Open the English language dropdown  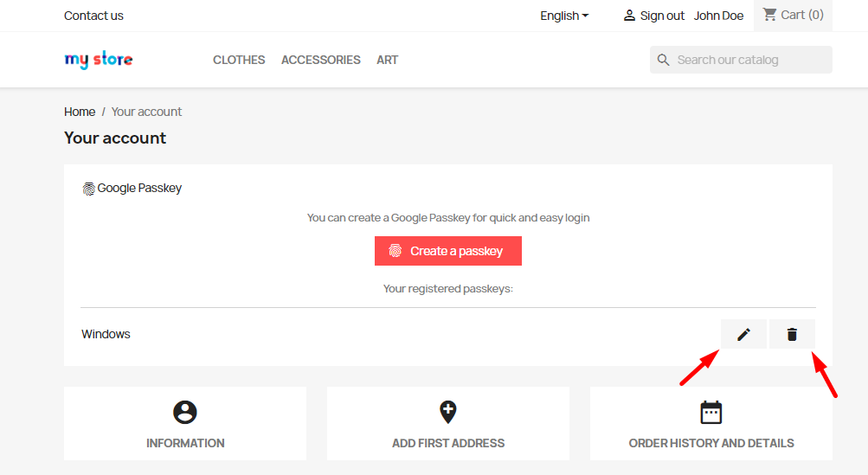point(564,16)
